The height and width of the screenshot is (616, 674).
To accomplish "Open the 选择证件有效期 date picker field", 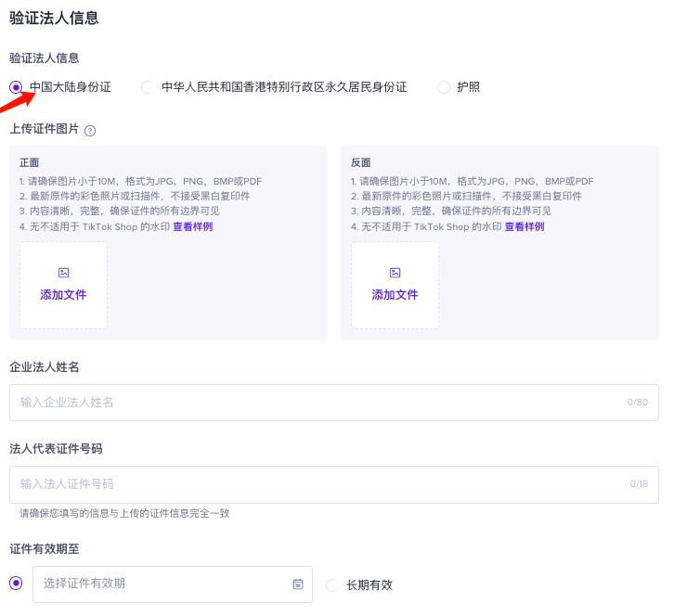I will (x=173, y=584).
